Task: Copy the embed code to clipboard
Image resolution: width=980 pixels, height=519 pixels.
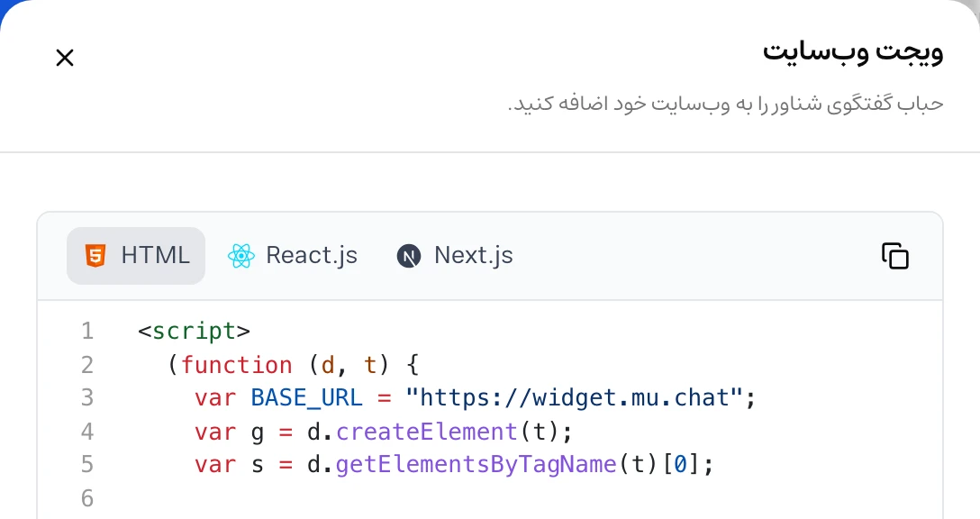Action: (x=895, y=256)
